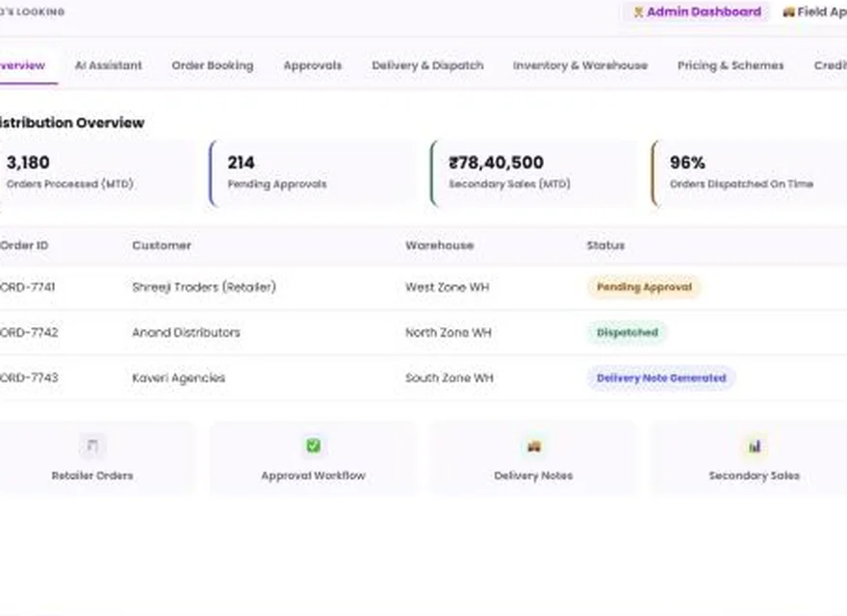Click the 3,180 Orders Processed card
Image resolution: width=847 pixels, height=616 pixels.
96,173
